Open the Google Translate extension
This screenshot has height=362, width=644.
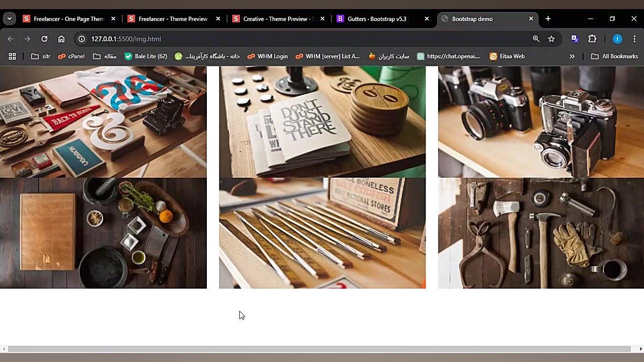pyautogui.click(x=575, y=39)
